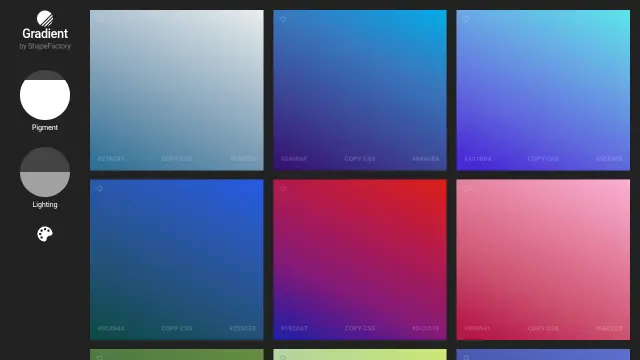Screen dimensions: 640x360
Task: Open the Gradient title link
Action: [45, 33]
